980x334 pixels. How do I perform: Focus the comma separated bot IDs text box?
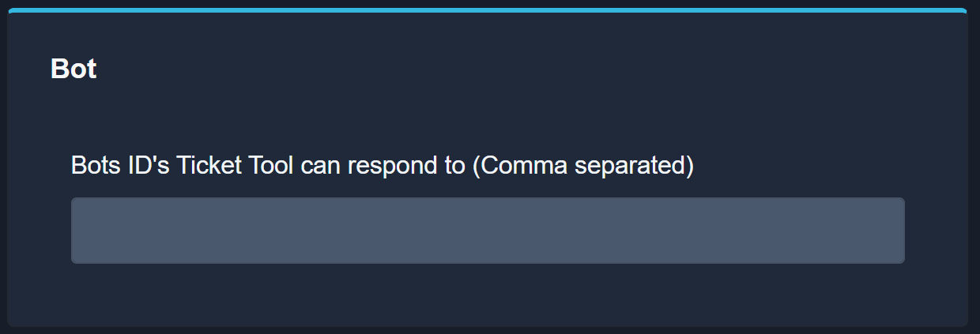point(488,231)
